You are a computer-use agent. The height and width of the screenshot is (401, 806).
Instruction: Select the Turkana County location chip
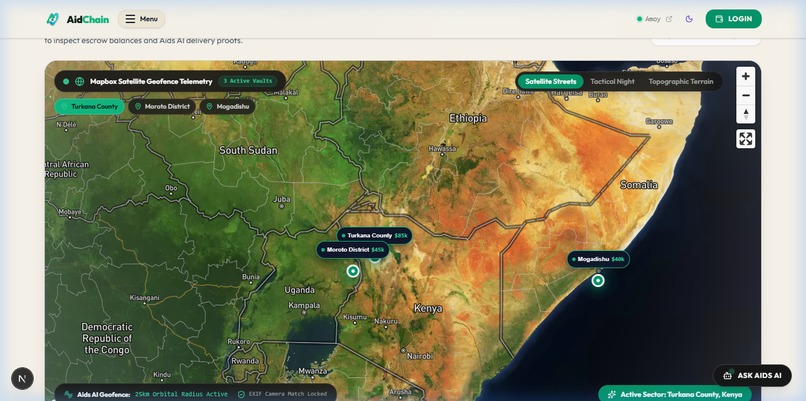click(89, 106)
